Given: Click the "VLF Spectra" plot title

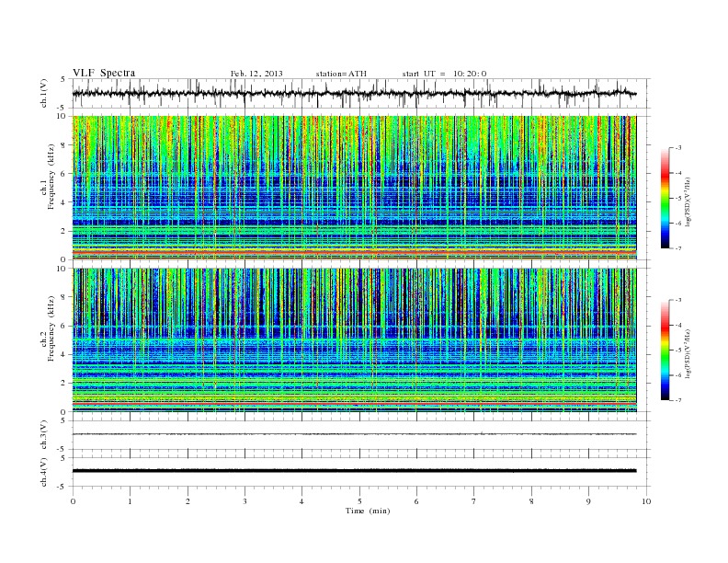Looking at the screenshot, I should click(104, 73).
